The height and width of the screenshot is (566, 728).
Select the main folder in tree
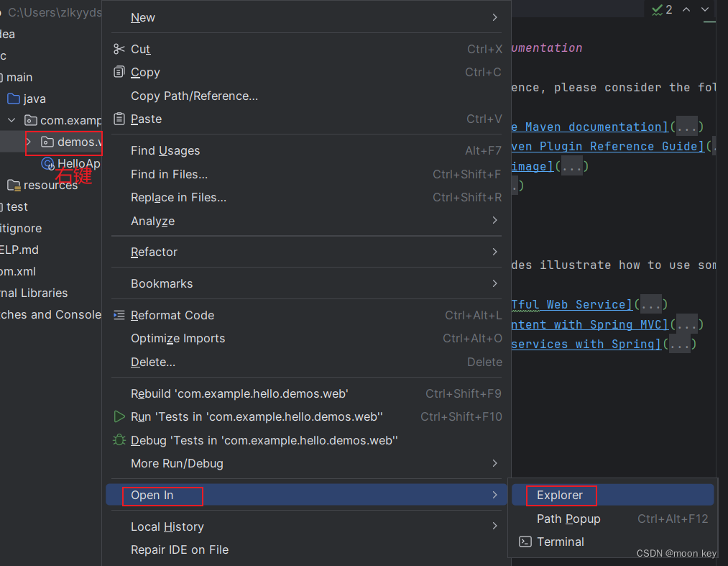(x=19, y=77)
